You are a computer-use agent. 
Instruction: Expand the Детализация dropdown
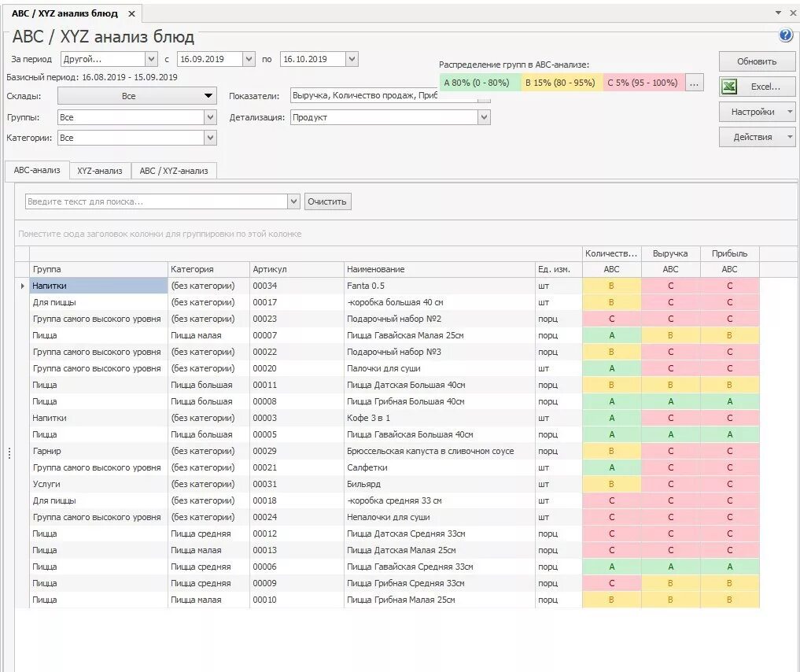coord(484,117)
